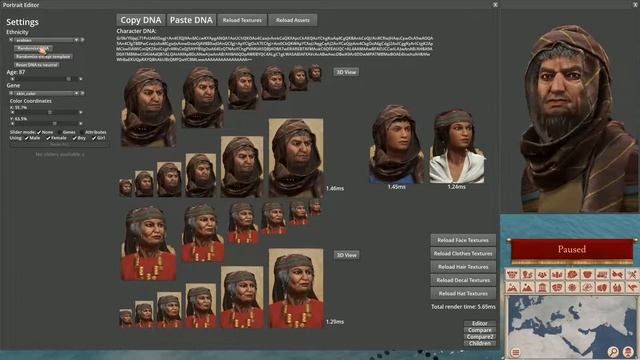Select the crossed tools icon ending the top row
Viewport: 640px width, 360px height.
632,274
